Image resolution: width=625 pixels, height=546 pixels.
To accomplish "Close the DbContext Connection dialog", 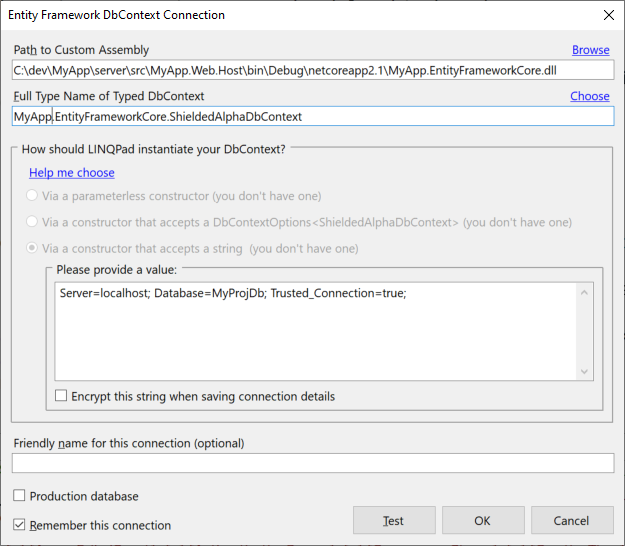I will point(609,15).
